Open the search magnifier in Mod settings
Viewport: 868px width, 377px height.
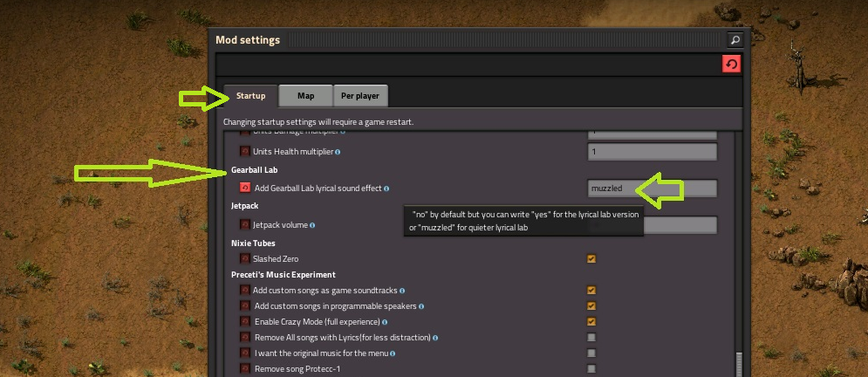(x=735, y=40)
